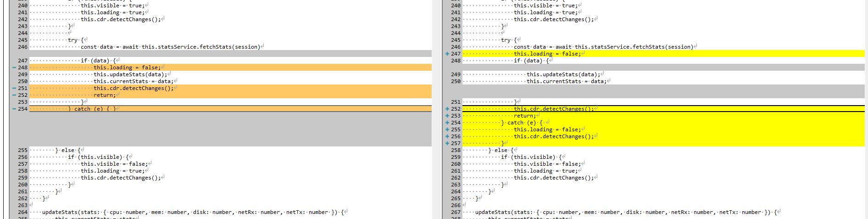Click 'this.updateStats(data);' in right pane
The height and width of the screenshot is (219, 868).
(563, 74)
